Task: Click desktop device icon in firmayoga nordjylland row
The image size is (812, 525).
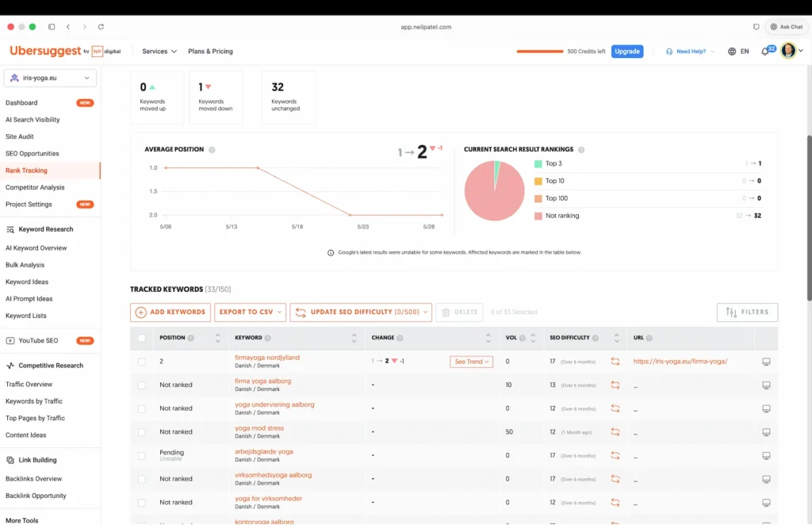Action: click(x=767, y=362)
